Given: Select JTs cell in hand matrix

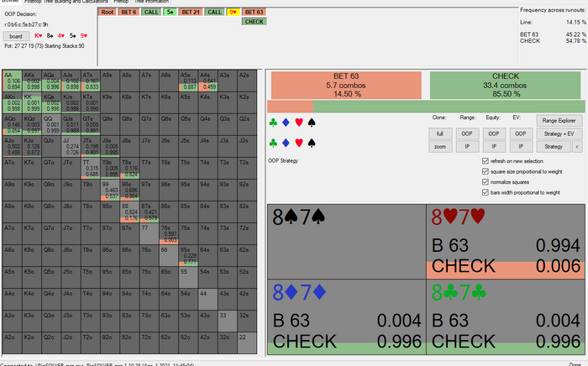Looking at the screenshot, I should pyautogui.click(x=91, y=146).
